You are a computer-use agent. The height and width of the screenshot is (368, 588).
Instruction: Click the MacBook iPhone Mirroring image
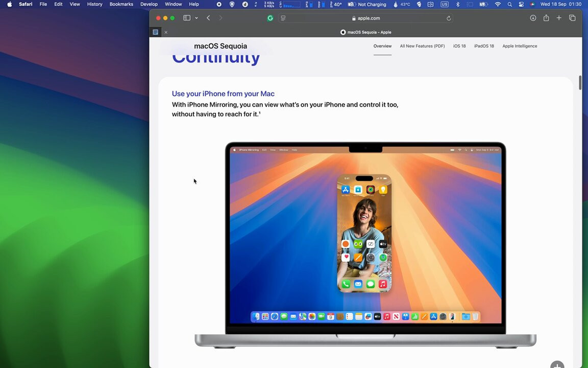(365, 245)
